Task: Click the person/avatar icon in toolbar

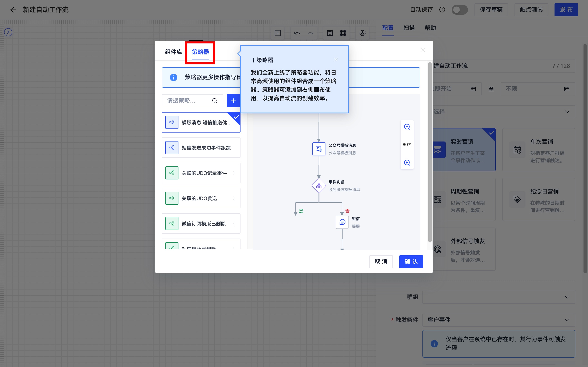Action: click(x=362, y=33)
